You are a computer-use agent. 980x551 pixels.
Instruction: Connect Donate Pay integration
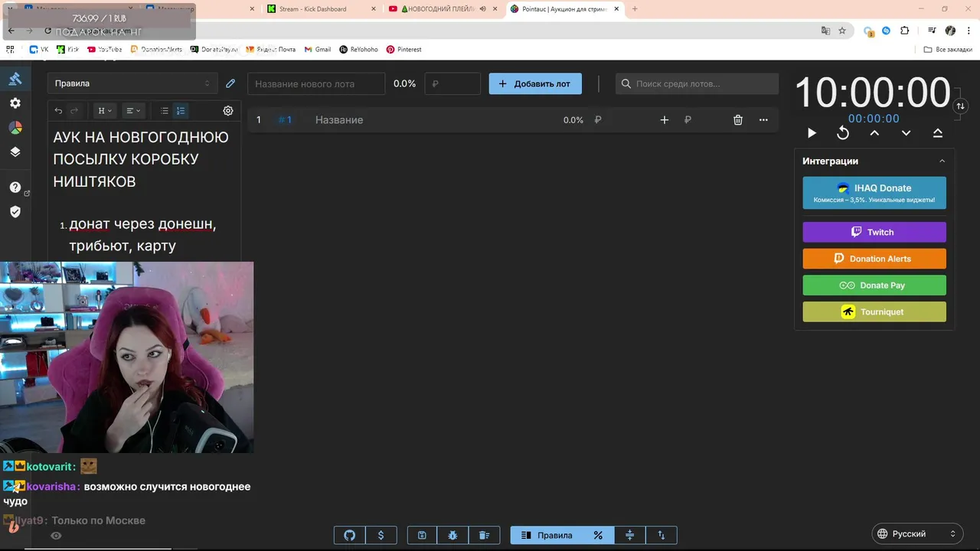pos(874,285)
